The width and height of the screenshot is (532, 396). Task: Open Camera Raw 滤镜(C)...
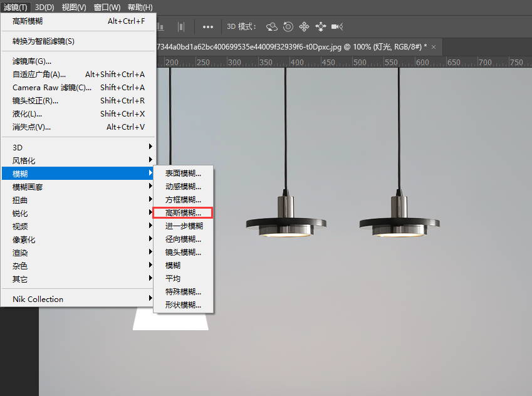[x=78, y=88]
